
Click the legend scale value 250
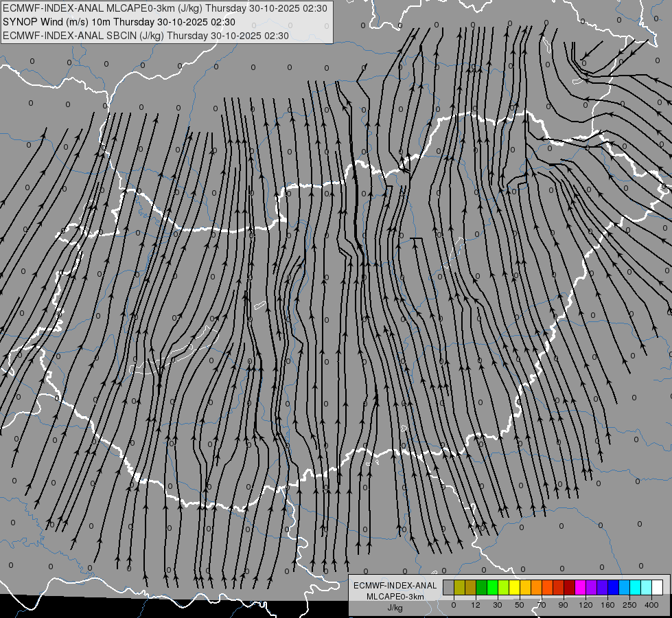[629, 605]
